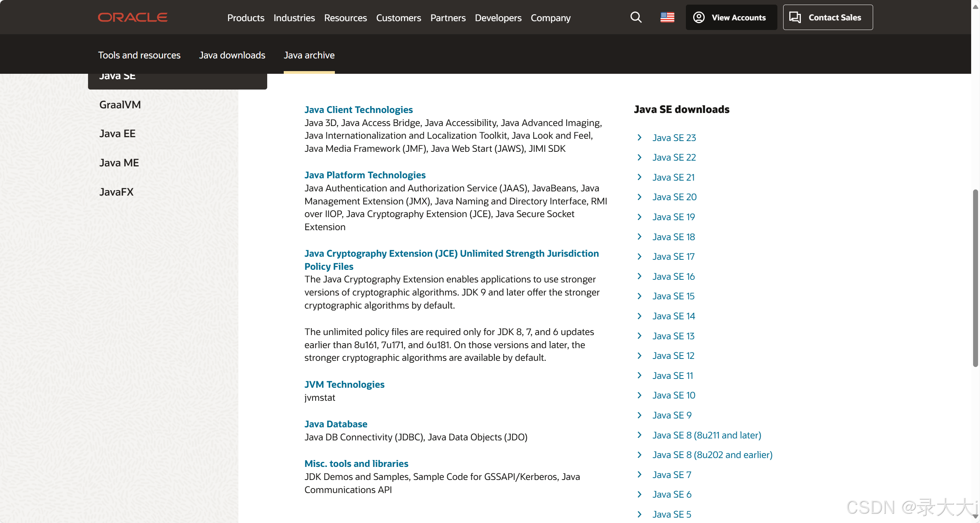Image resolution: width=980 pixels, height=523 pixels.
Task: Click the page vertical scrollbar thumb
Action: pos(975,277)
